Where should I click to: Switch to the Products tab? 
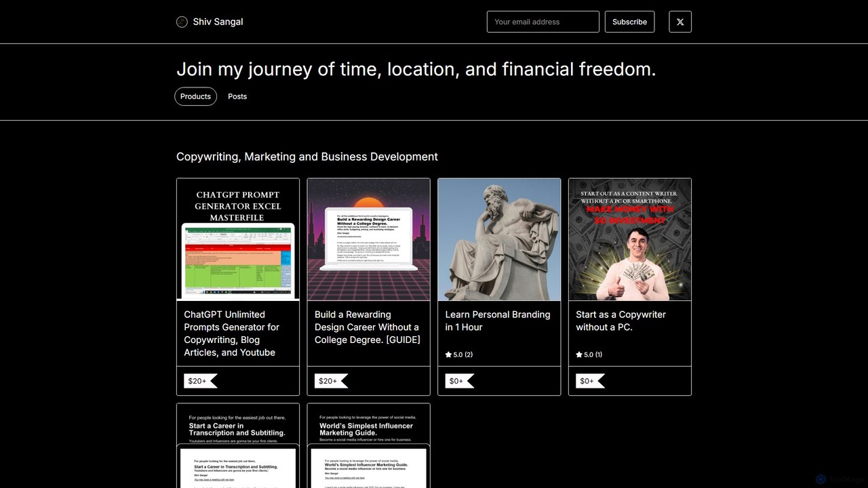coord(195,96)
